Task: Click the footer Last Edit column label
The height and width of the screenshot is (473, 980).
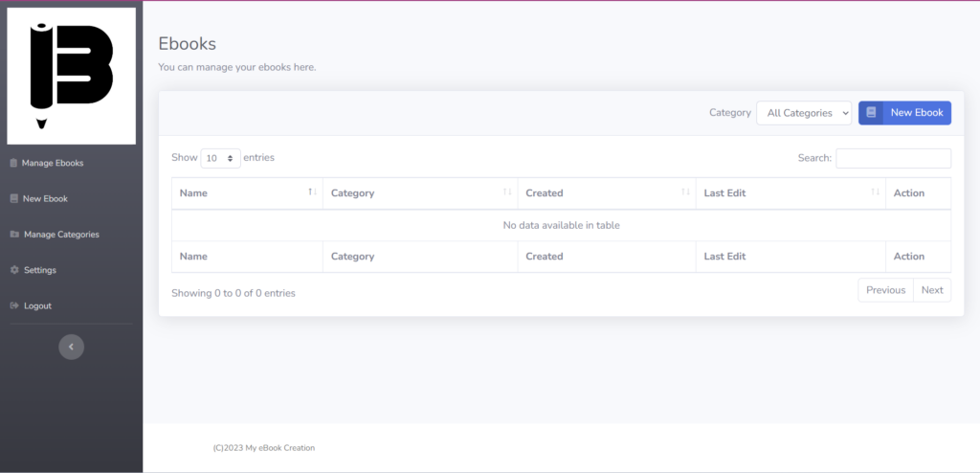Action: [x=724, y=257]
